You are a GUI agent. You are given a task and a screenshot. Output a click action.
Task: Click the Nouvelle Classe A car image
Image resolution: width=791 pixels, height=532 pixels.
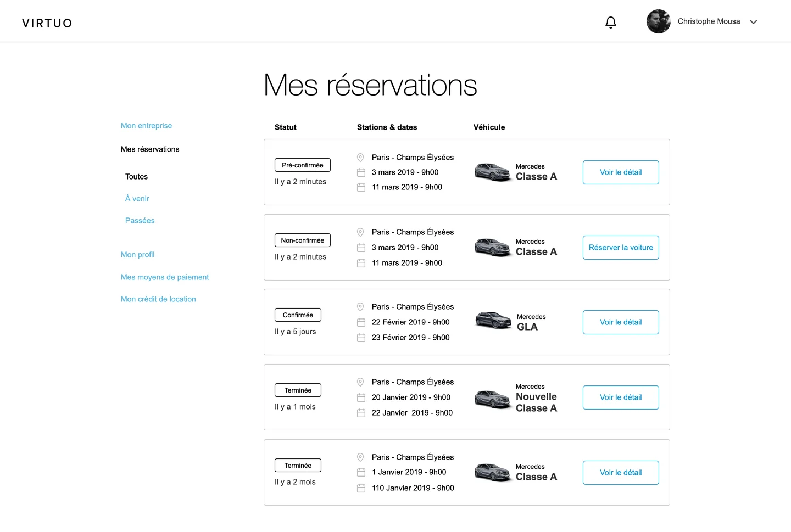(493, 399)
